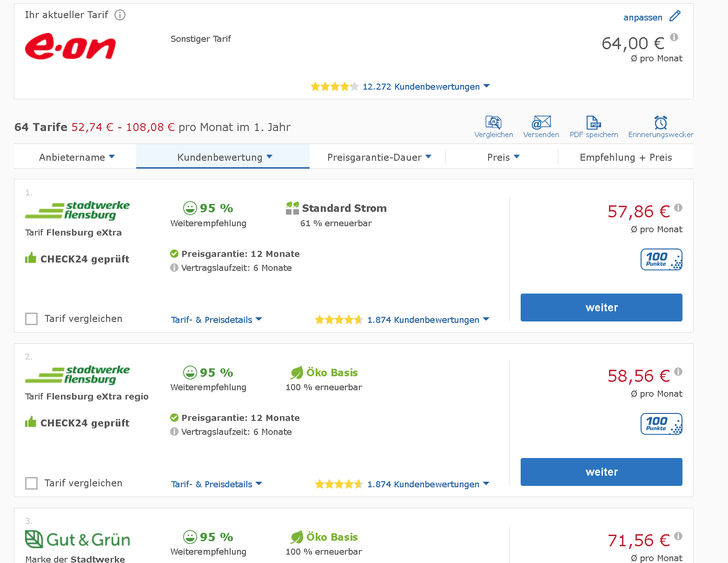Click the Standard Strom mix icon
Image resolution: width=728 pixels, height=563 pixels.
tap(292, 208)
